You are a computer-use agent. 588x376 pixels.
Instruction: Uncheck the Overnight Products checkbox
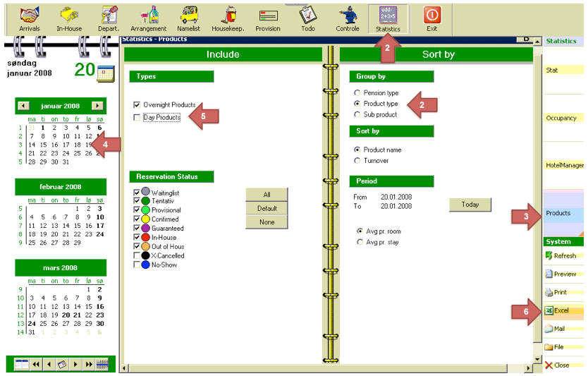[x=137, y=104]
